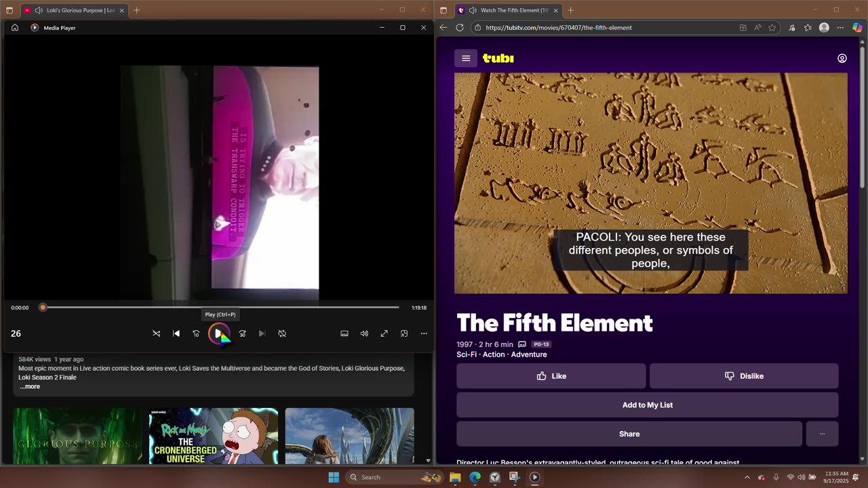Go back in the Tubi browser window

[x=443, y=28]
